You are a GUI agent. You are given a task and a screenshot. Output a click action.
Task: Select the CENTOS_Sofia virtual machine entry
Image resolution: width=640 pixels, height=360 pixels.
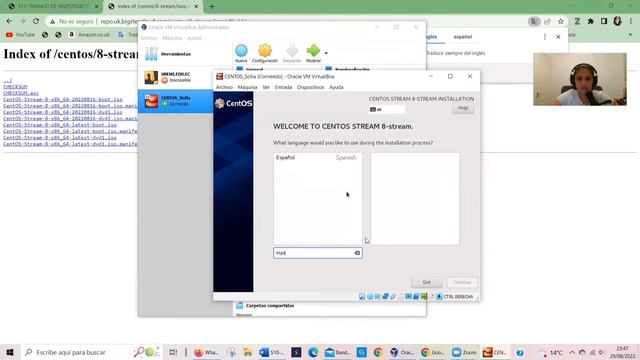click(176, 101)
